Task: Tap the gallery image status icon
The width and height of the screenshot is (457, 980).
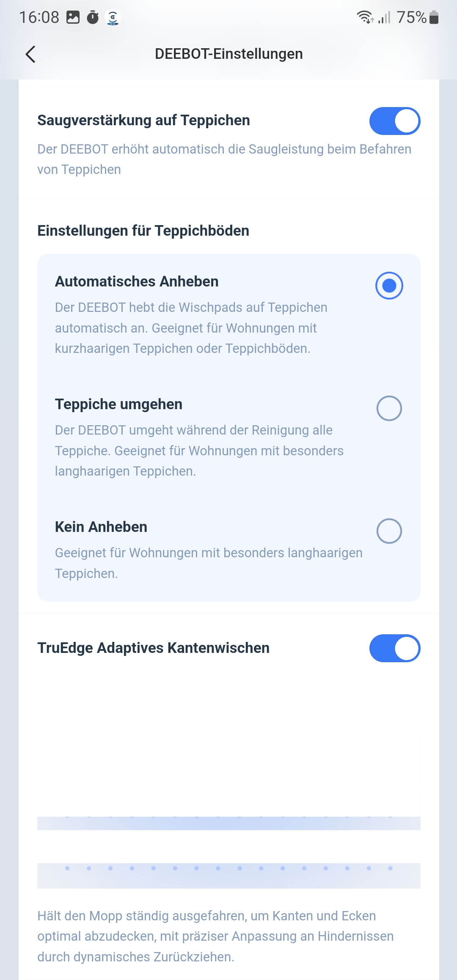Action: tap(73, 17)
